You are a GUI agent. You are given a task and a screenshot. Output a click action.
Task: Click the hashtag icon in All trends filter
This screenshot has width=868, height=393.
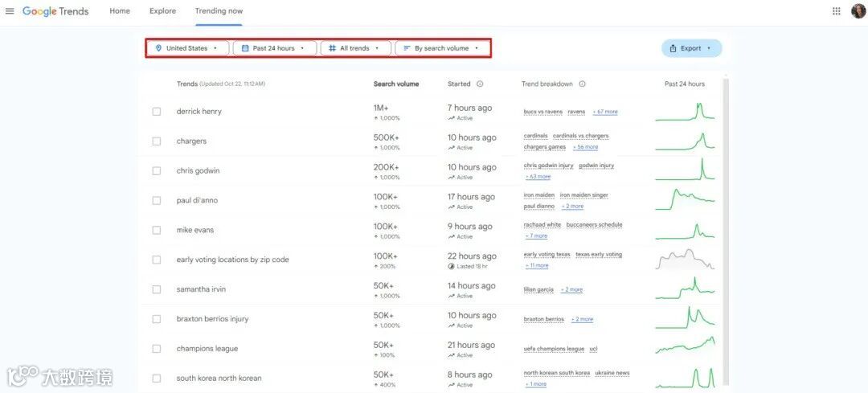332,48
